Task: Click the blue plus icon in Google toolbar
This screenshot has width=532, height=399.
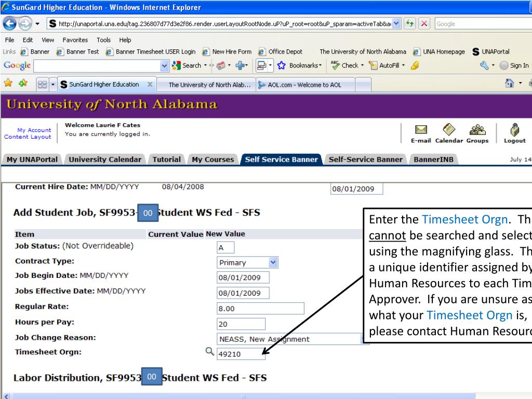Action: pos(240,65)
